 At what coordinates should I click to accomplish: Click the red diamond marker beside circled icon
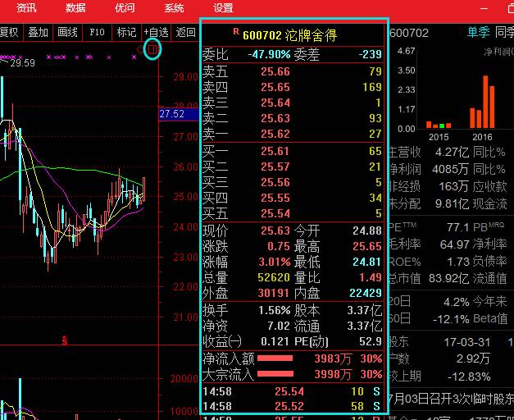[140, 51]
